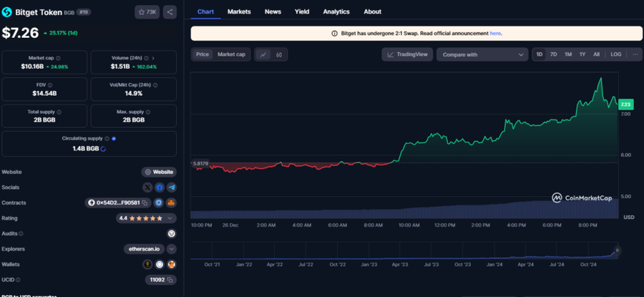Click the $7.26 price text

pos(20,33)
